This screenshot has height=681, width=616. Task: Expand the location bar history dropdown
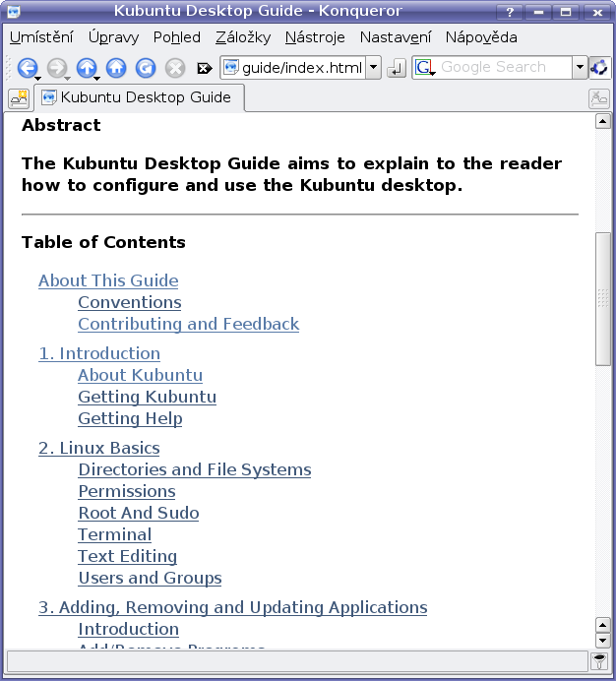pos(373,68)
